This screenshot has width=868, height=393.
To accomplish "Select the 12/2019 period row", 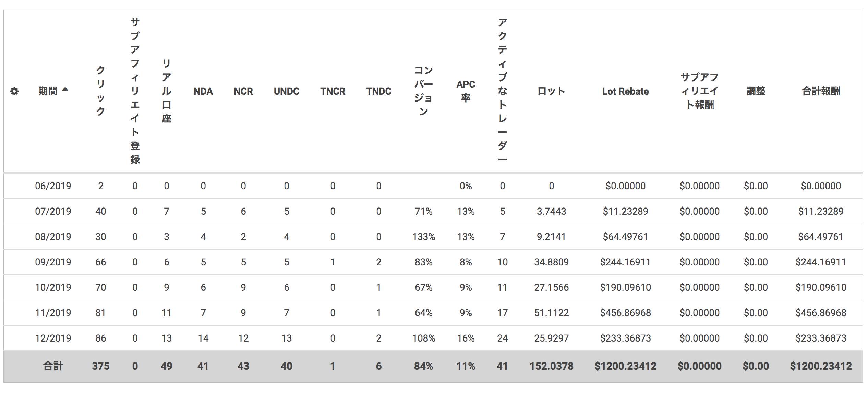I will tap(53, 338).
